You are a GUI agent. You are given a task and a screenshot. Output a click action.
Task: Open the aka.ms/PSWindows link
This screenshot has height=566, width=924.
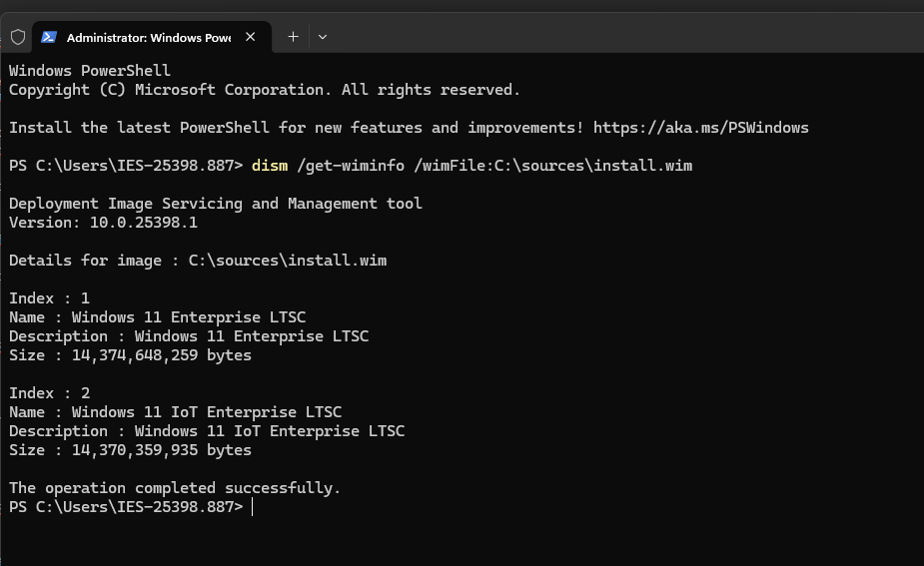point(700,128)
